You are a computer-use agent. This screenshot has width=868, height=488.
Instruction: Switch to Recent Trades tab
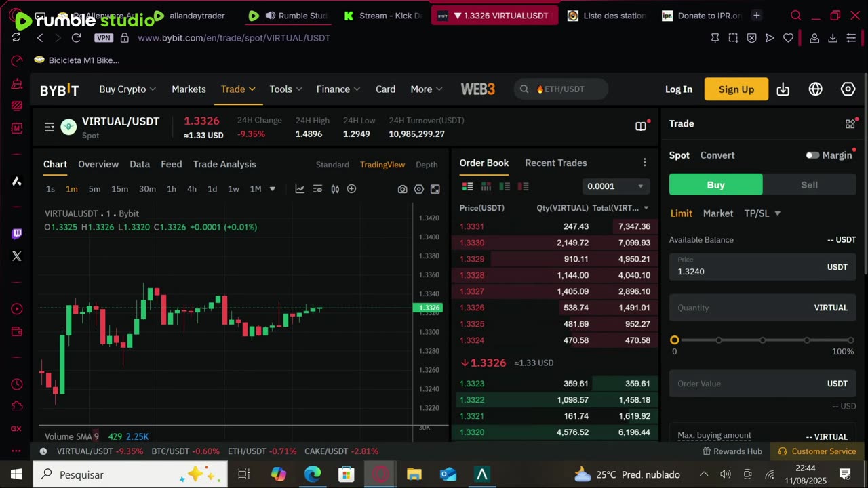click(556, 163)
